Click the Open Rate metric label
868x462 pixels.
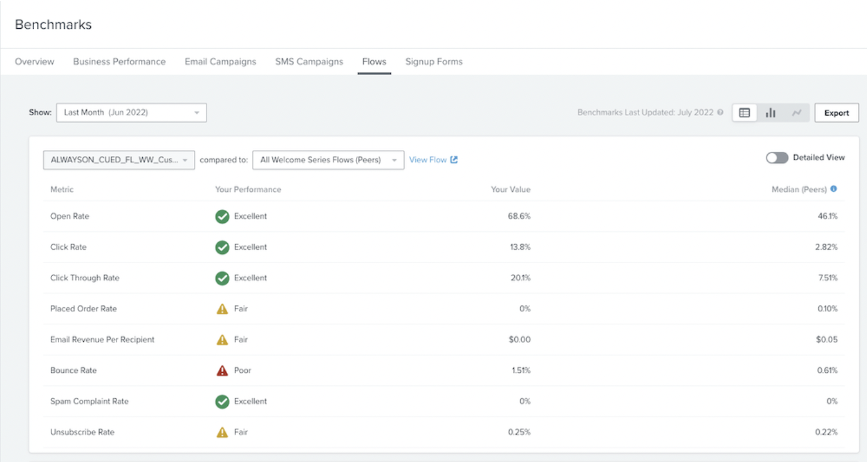click(70, 216)
